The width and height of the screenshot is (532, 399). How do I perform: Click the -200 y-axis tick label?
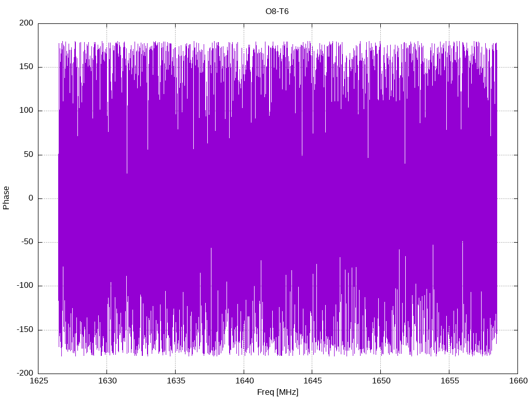[x=25, y=374]
